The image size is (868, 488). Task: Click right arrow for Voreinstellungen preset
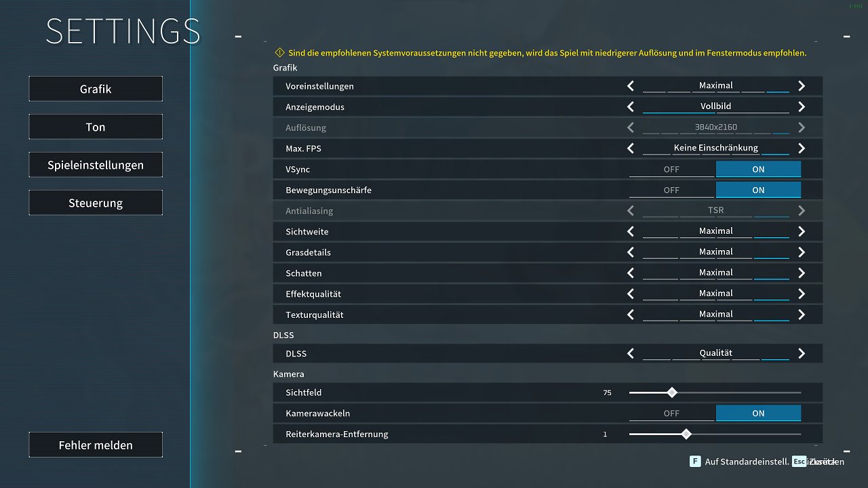(802, 86)
